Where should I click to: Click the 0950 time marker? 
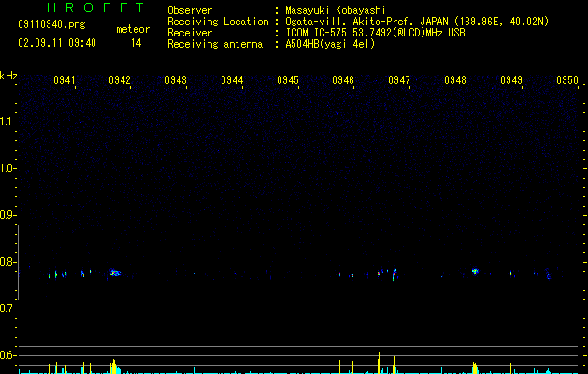(567, 80)
